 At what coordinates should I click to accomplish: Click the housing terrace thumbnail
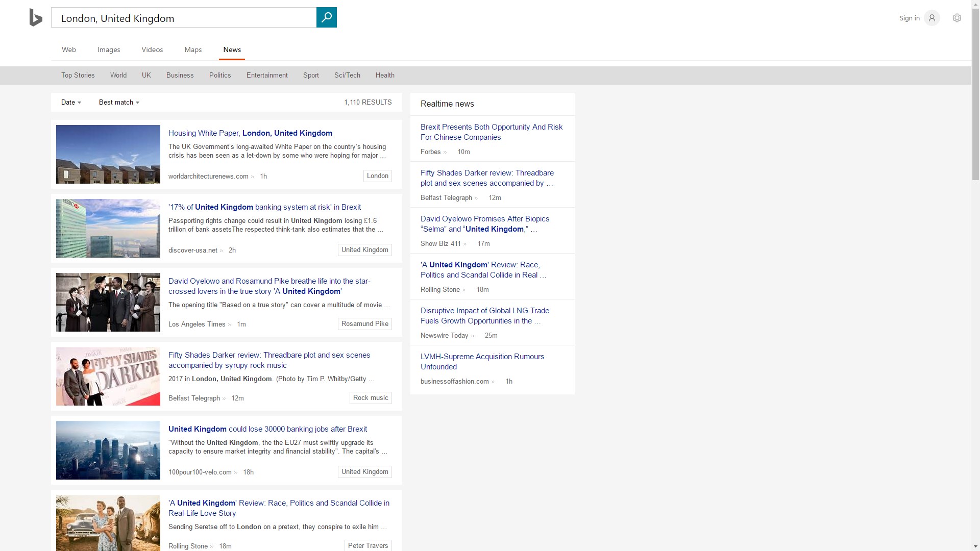[x=108, y=154]
